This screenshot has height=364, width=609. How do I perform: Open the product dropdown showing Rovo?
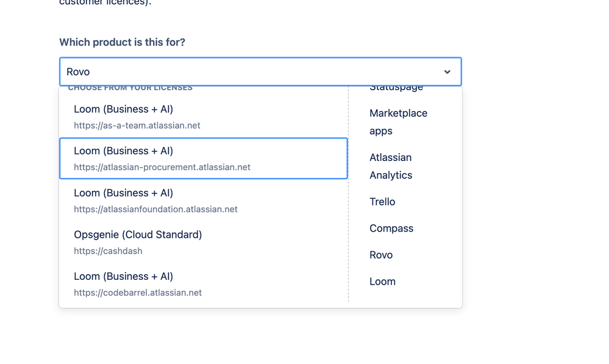point(260,72)
